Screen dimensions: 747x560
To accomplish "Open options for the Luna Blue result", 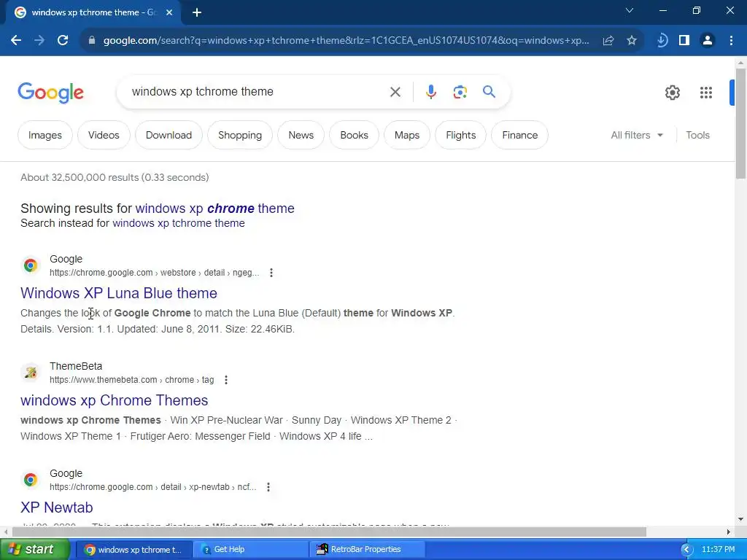I will pos(271,273).
